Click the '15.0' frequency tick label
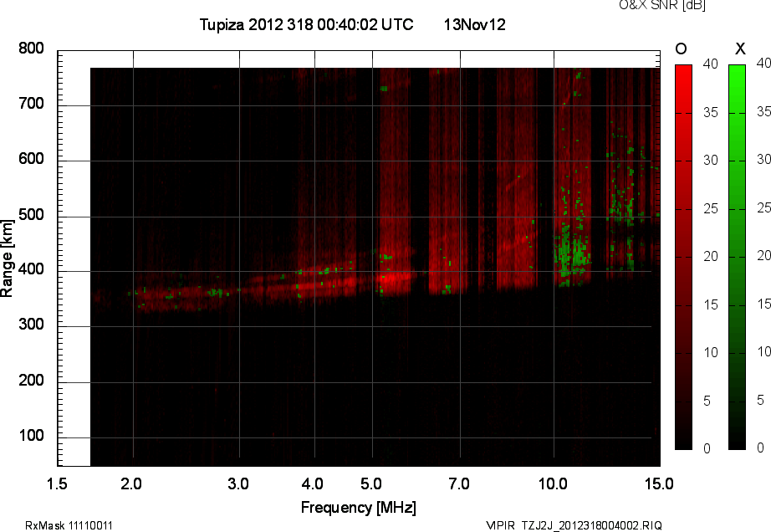 (x=659, y=483)
